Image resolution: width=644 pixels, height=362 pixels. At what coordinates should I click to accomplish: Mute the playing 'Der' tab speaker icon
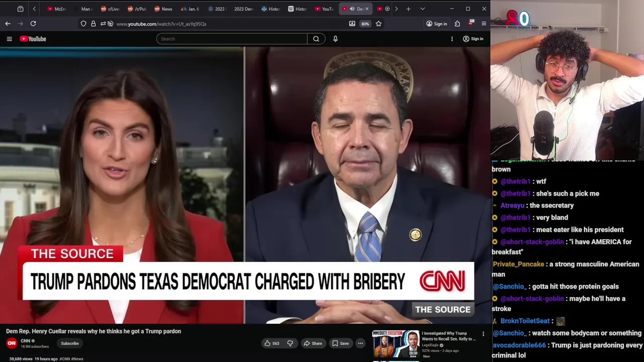352,9
